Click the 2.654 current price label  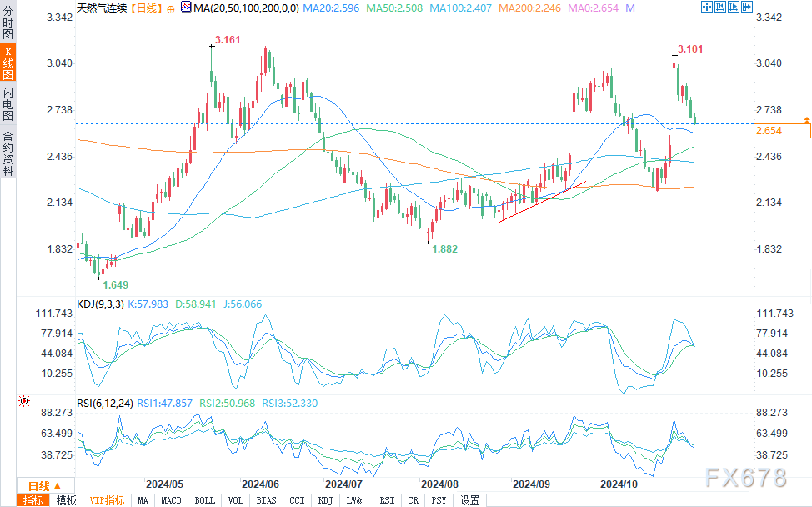pyautogui.click(x=769, y=131)
